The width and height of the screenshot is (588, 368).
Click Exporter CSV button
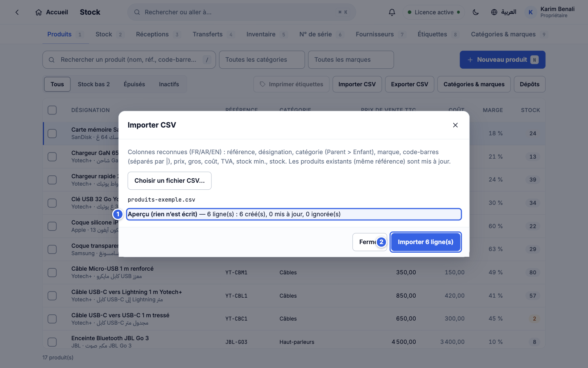tap(410, 84)
